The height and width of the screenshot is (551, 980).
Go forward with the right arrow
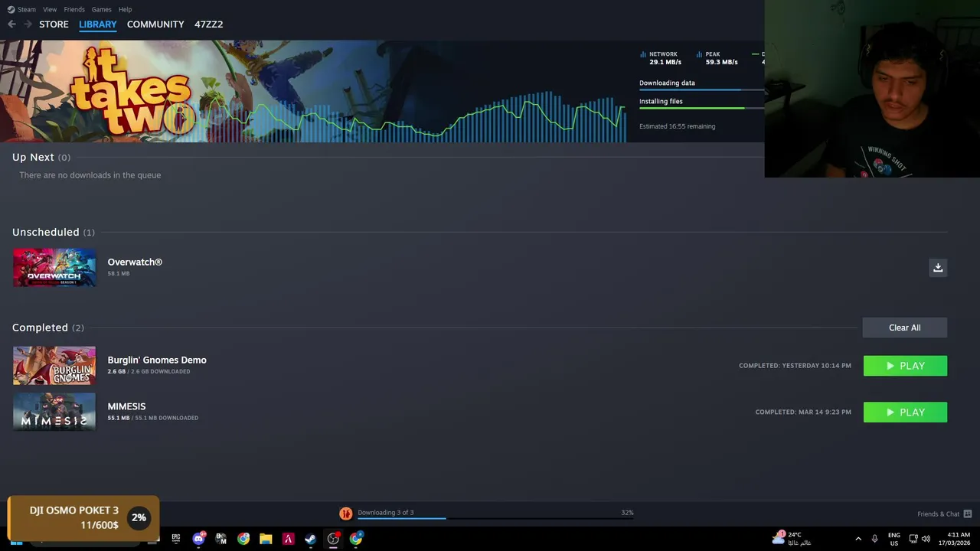click(28, 24)
